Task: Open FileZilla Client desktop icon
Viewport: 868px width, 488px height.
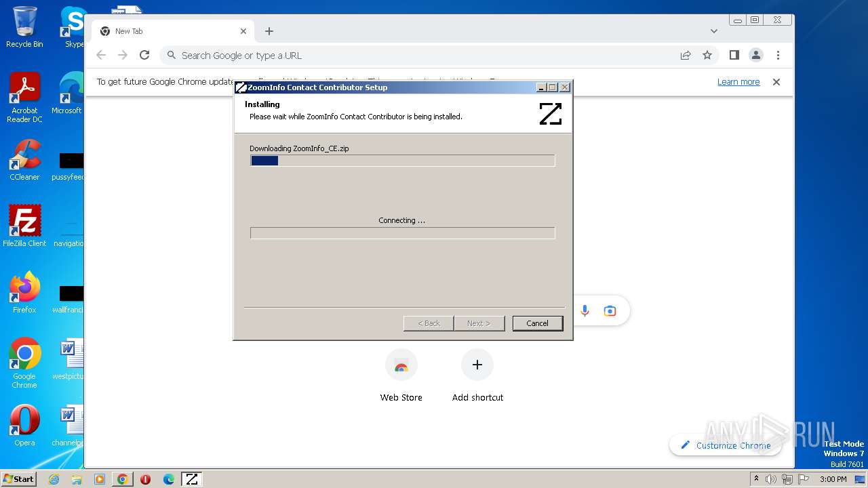Action: tap(24, 226)
